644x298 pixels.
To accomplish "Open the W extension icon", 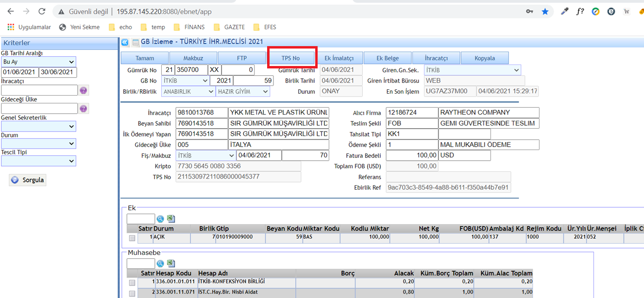I will tap(627, 11).
